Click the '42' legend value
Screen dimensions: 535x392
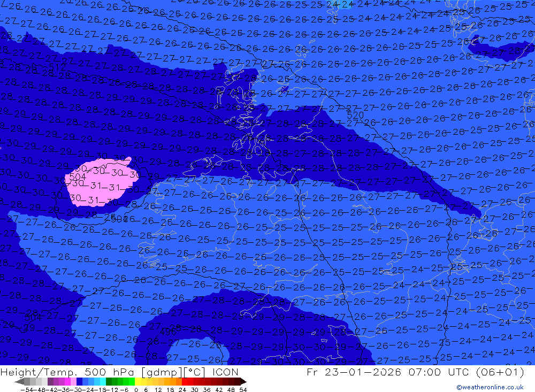click(x=219, y=390)
